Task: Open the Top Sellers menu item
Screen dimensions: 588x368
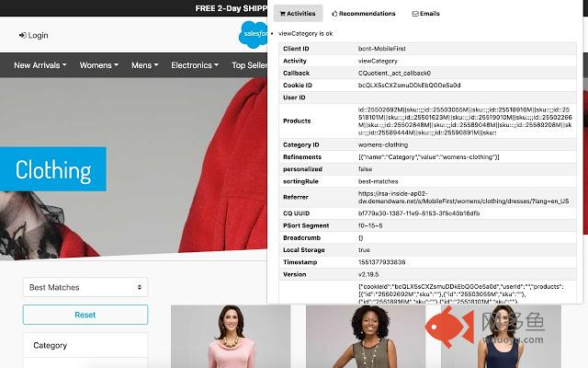Action: point(249,65)
